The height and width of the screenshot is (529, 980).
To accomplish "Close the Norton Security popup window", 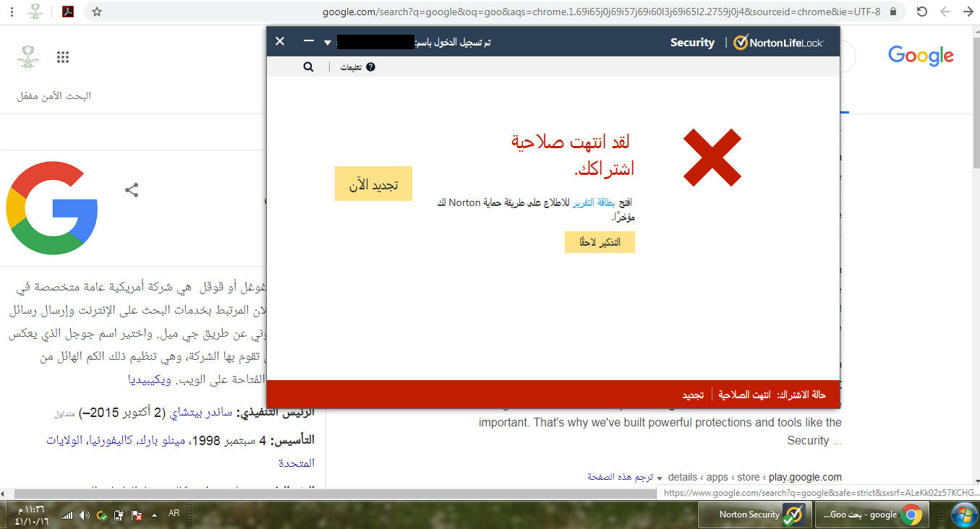I will pos(281,41).
